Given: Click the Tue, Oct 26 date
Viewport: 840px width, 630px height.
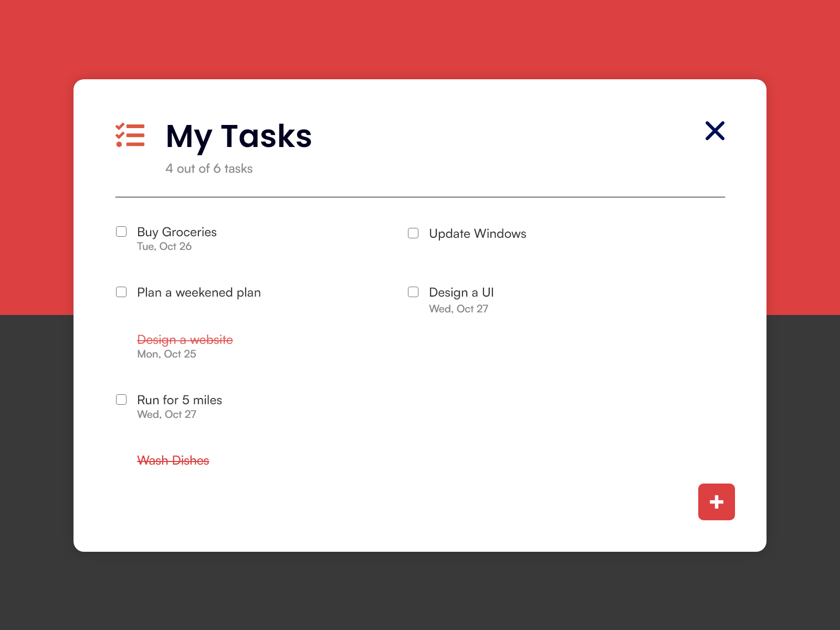Looking at the screenshot, I should click(x=164, y=246).
